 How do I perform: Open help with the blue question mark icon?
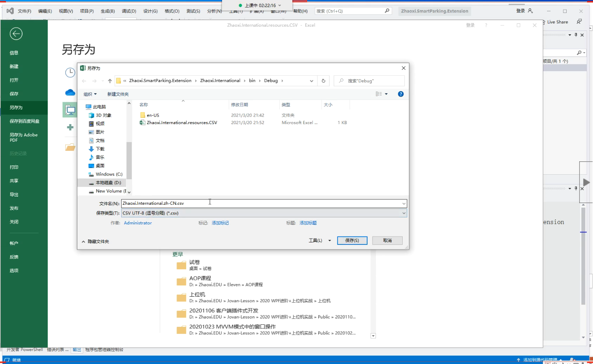click(x=401, y=94)
